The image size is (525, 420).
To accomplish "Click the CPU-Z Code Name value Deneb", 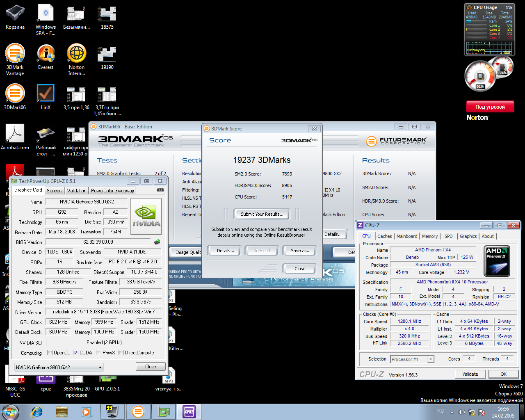I will pyautogui.click(x=413, y=258).
